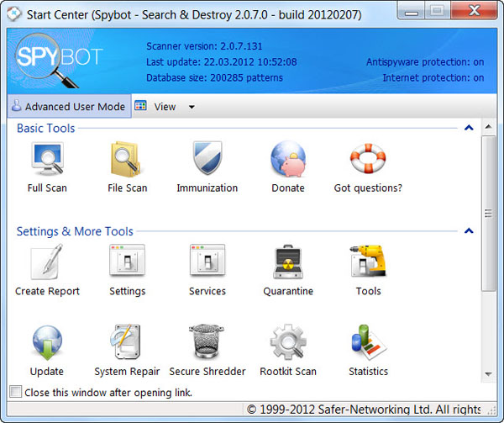Open the Got questions? lifebuoy icon
504x423 pixels.
tap(368, 160)
